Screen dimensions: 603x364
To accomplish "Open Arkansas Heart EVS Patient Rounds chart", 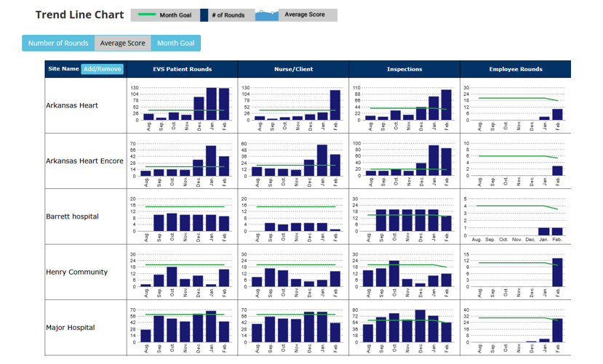I will tap(182, 105).
